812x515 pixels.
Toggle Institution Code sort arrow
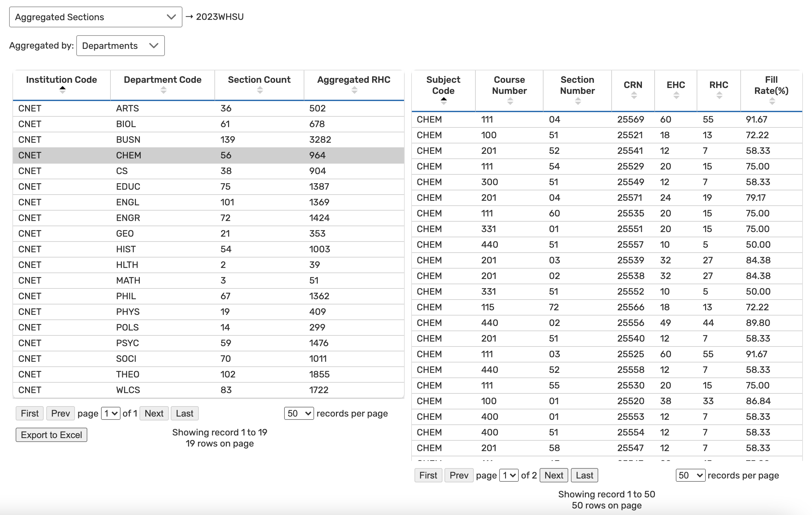click(x=62, y=90)
